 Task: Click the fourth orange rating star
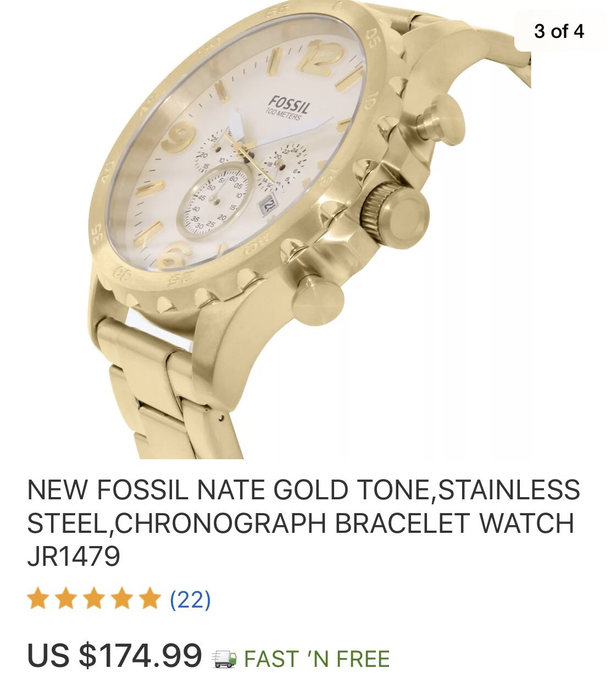click(122, 599)
